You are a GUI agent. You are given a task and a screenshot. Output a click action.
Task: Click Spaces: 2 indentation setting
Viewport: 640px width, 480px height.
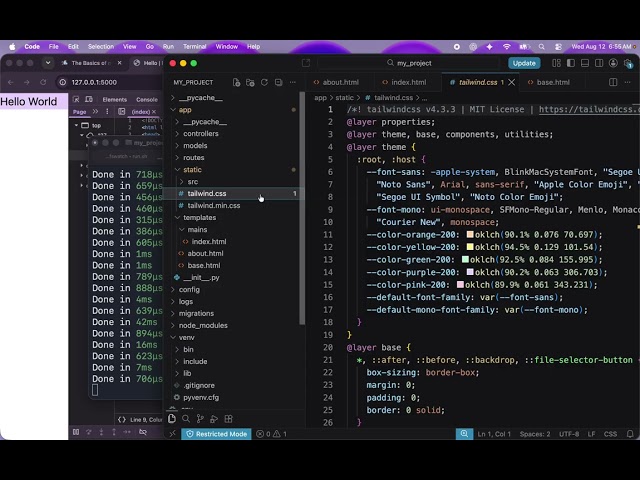[x=535, y=434]
